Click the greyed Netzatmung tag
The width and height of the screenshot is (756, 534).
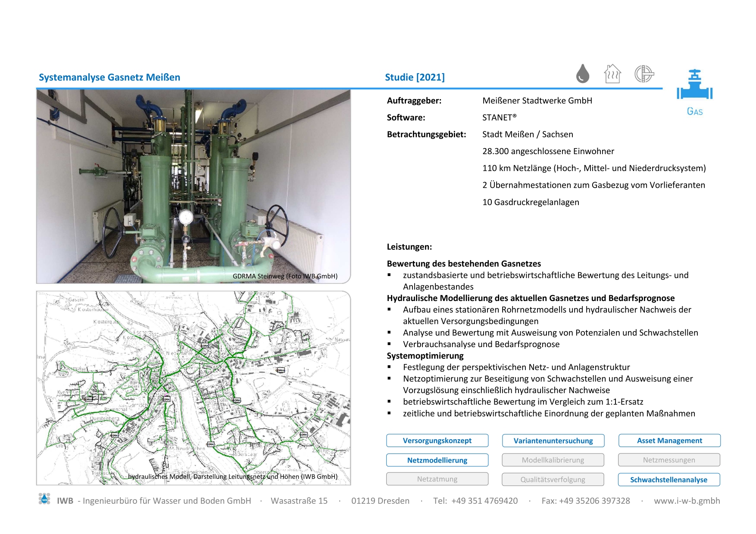437,479
